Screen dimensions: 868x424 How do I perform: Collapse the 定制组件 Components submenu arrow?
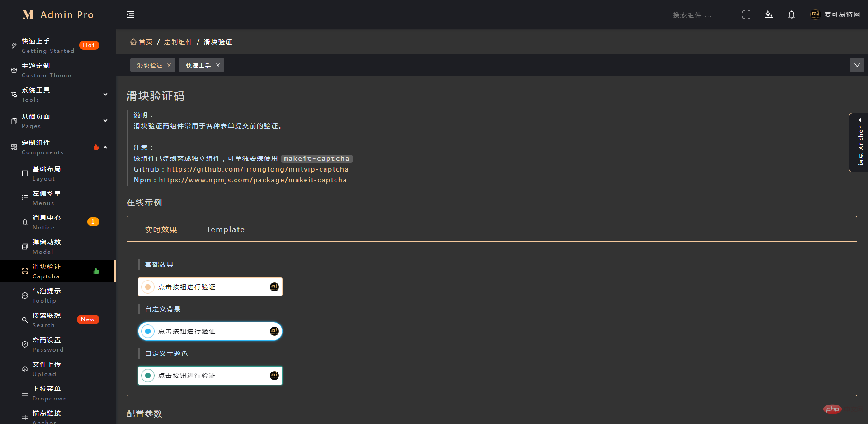(105, 147)
